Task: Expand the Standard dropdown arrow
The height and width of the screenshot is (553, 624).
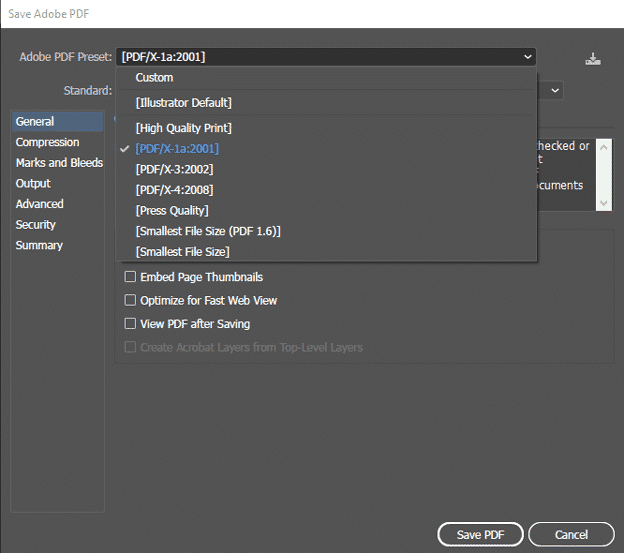Action: [x=555, y=91]
